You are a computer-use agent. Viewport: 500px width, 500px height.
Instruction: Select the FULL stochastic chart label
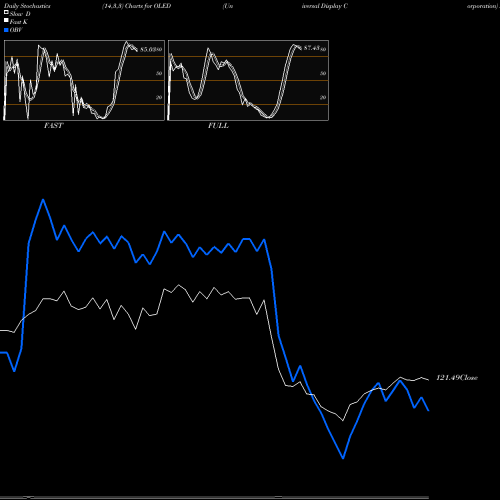pos(218,126)
